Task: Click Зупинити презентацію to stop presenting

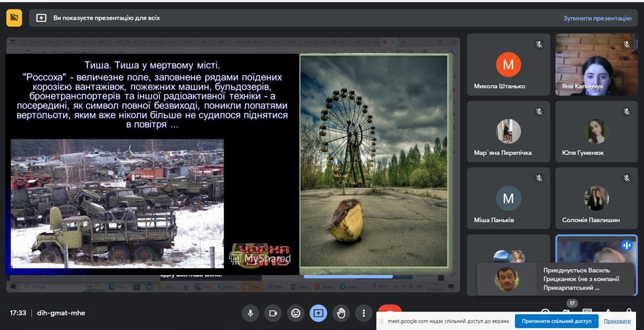Action: click(597, 18)
